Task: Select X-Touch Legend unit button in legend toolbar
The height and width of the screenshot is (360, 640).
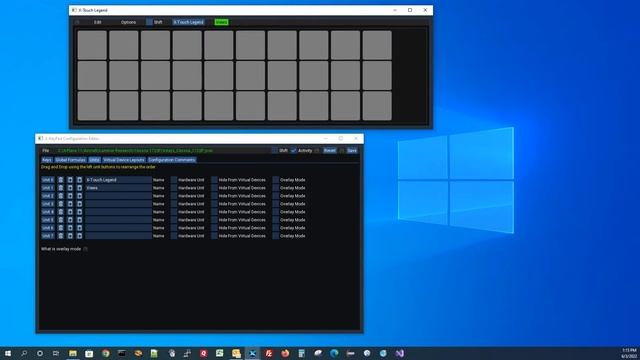Action: [x=188, y=22]
